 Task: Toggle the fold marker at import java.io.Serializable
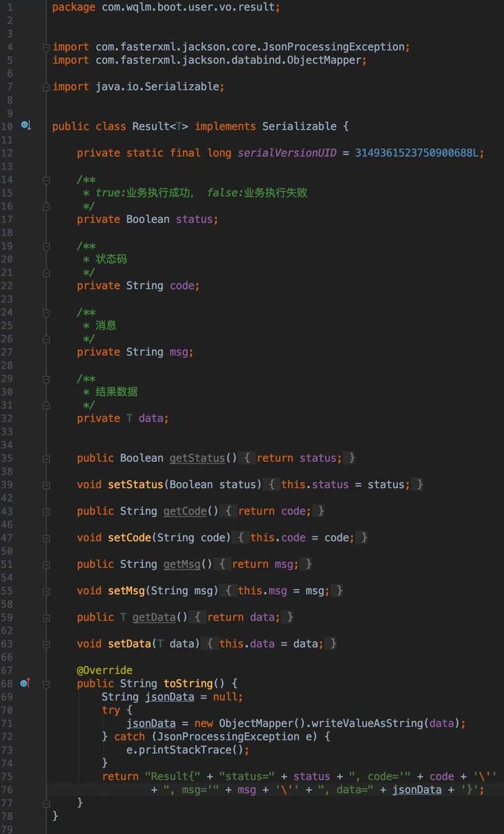pyautogui.click(x=46, y=87)
